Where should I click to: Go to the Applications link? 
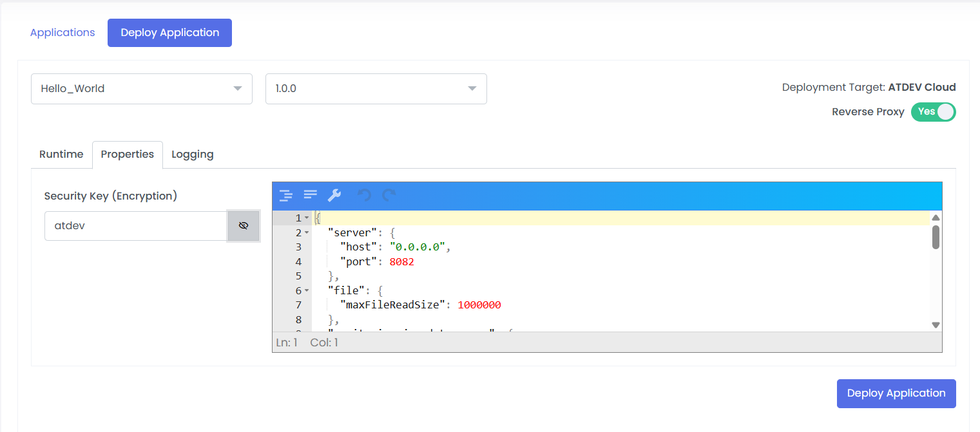[62, 33]
